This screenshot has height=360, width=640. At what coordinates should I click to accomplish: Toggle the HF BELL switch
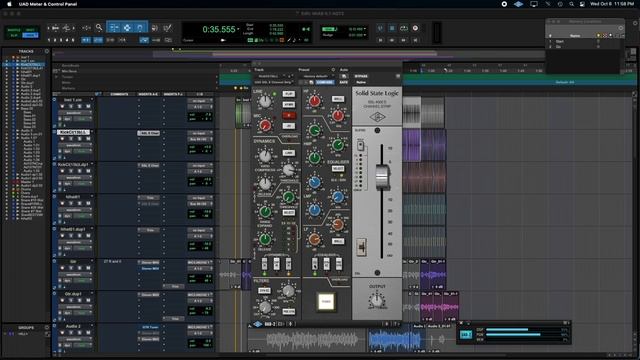point(338,99)
